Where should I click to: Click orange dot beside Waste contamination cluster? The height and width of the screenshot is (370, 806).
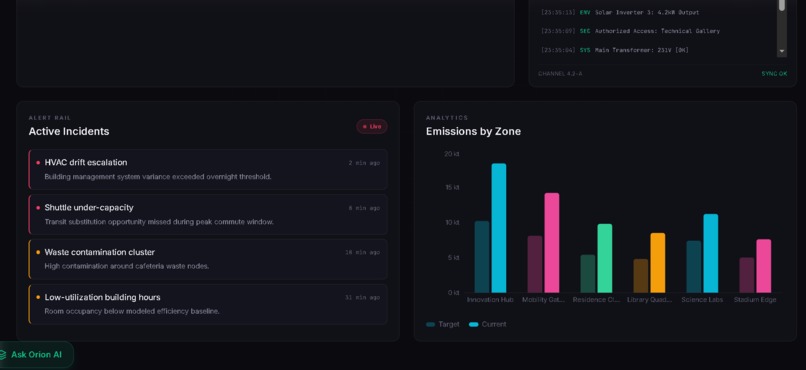38,252
